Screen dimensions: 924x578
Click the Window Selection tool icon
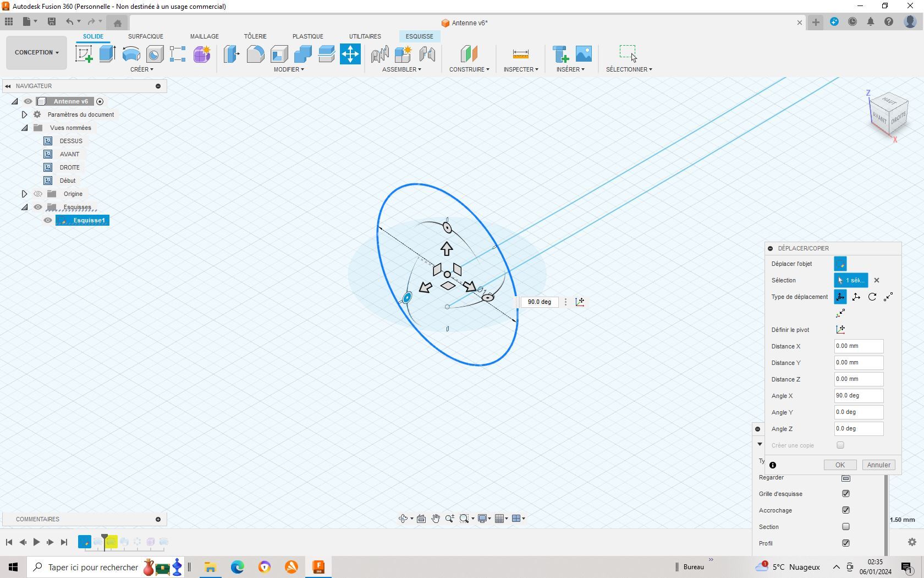coord(628,53)
